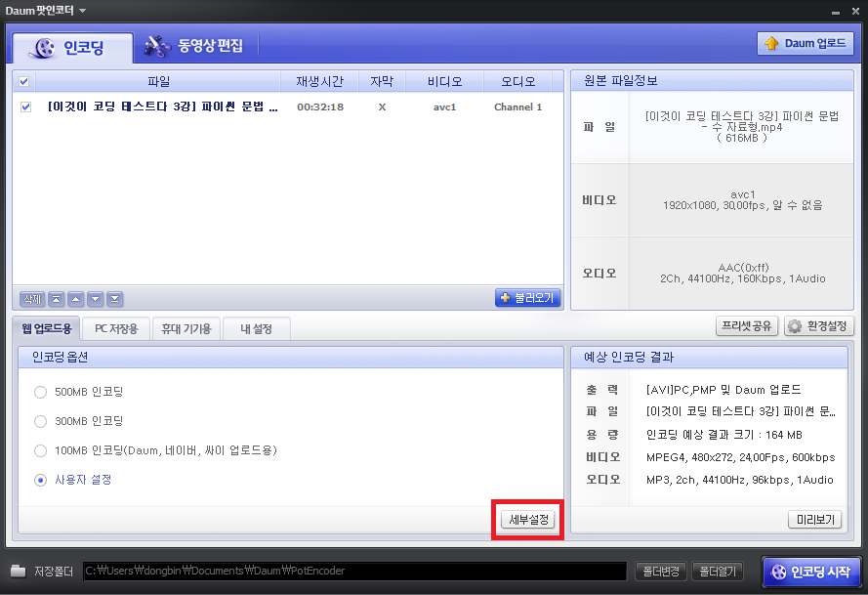868x595 pixels.
Task: Switch to the 동영상편집 tab
Action: coord(193,46)
